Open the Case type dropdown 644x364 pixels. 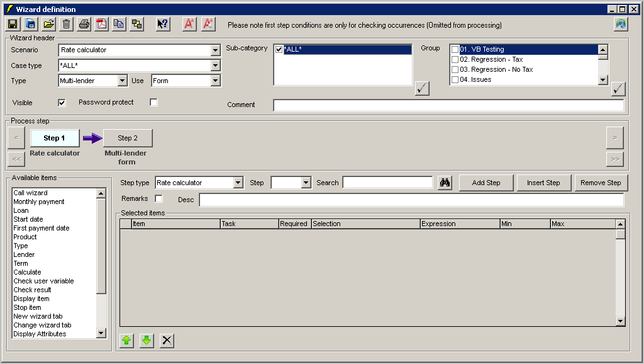point(216,65)
